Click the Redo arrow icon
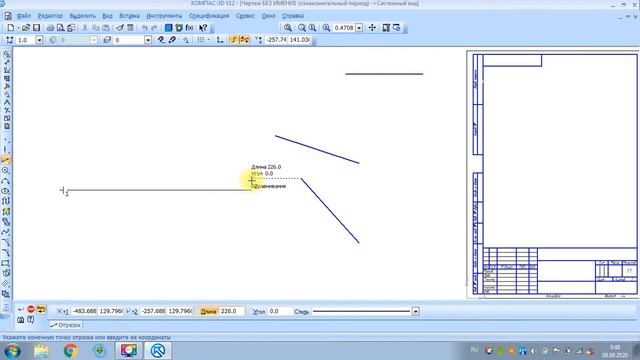This screenshot has width=640, height=360. pyautogui.click(x=154, y=28)
